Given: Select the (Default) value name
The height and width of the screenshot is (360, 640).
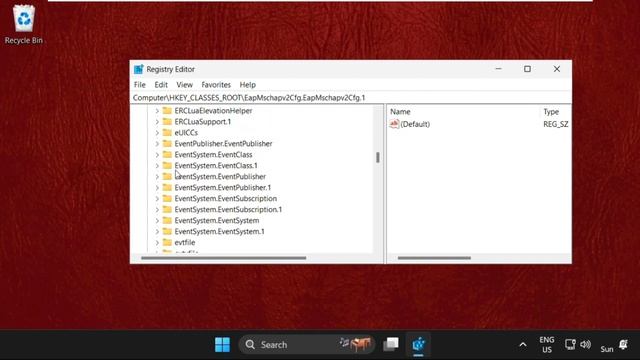Looking at the screenshot, I should (x=415, y=124).
